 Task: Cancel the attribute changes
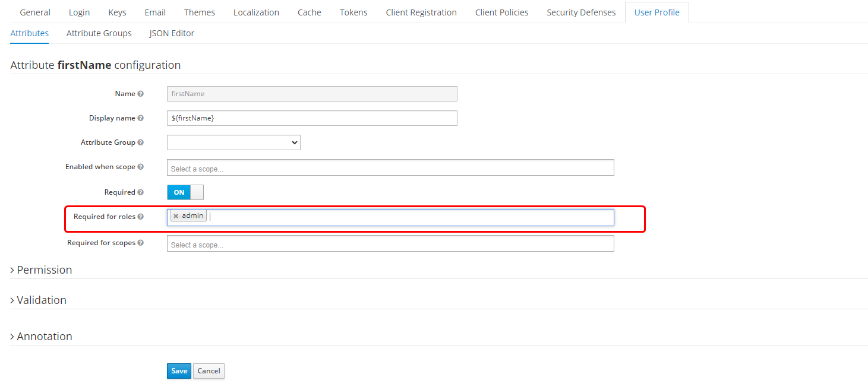click(209, 370)
